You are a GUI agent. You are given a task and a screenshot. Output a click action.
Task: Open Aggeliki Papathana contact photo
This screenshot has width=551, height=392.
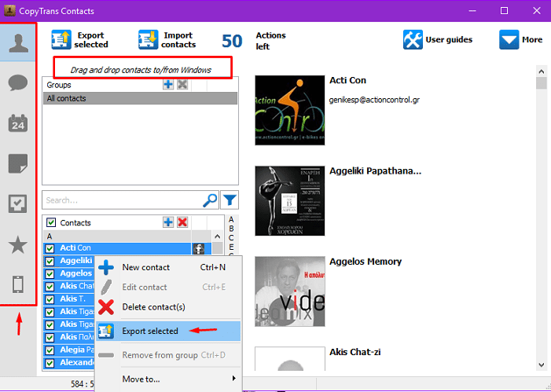tap(290, 201)
